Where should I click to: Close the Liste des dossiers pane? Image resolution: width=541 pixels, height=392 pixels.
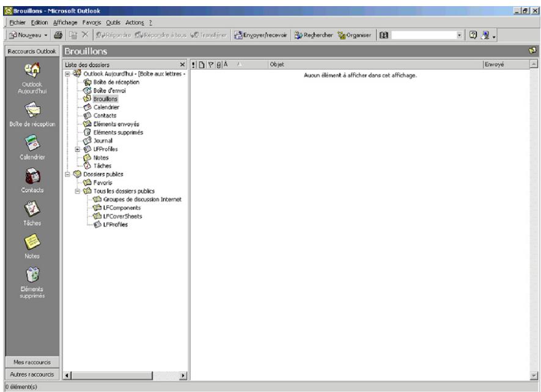coord(183,65)
